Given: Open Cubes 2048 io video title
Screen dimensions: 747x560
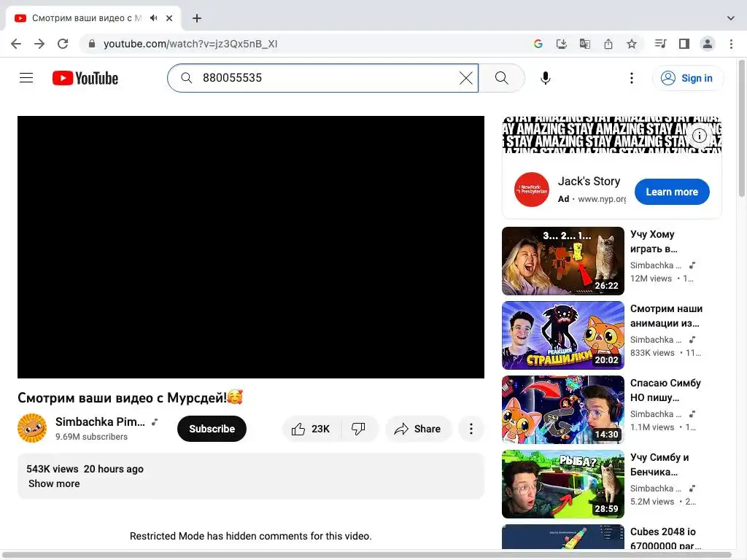Looking at the screenshot, I should coord(665,539).
